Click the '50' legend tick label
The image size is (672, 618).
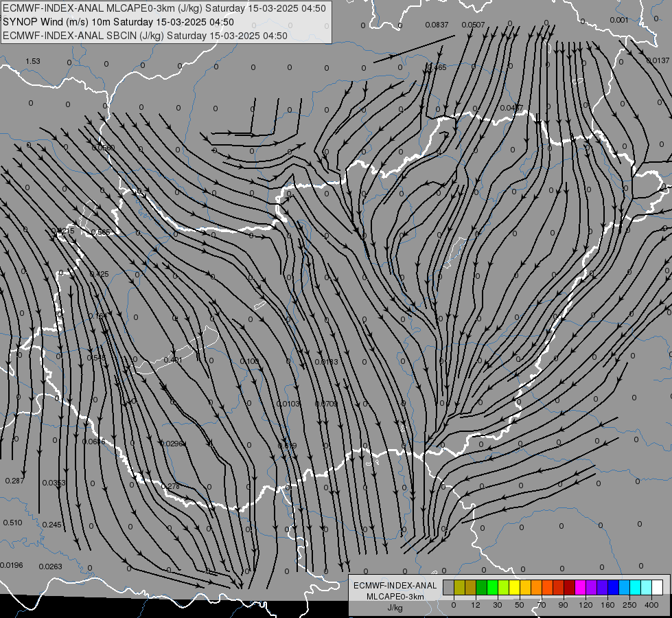click(520, 605)
